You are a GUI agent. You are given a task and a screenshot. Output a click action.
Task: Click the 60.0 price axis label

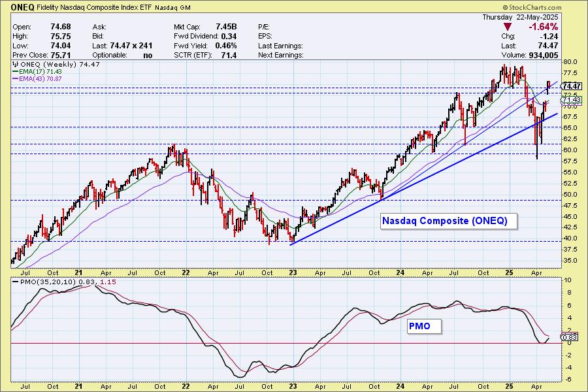[570, 150]
